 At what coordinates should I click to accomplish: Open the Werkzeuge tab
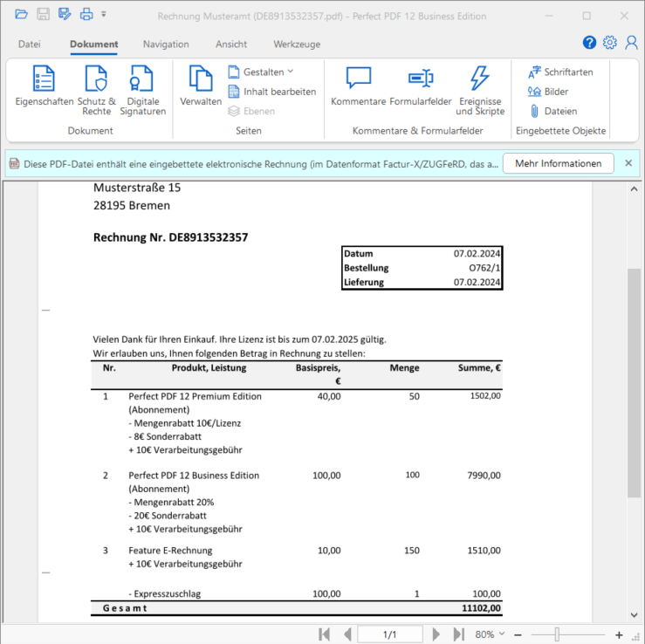(297, 45)
